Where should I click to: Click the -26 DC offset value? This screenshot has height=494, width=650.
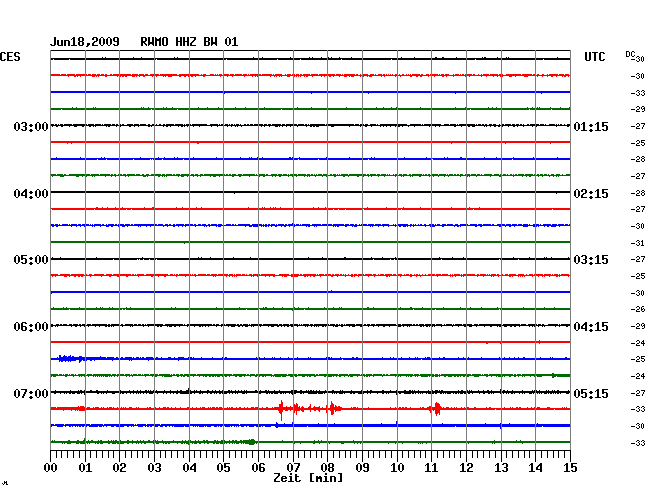coord(638,309)
